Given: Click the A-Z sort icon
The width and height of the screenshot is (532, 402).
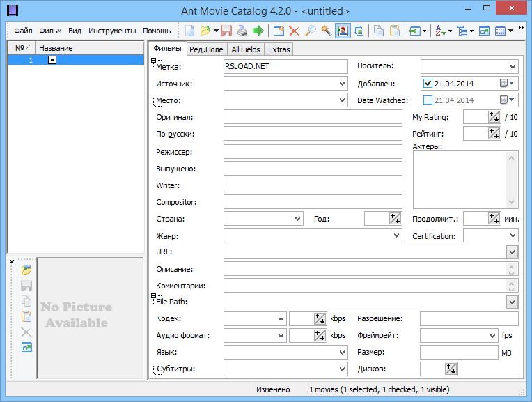Looking at the screenshot, I should pos(441,31).
